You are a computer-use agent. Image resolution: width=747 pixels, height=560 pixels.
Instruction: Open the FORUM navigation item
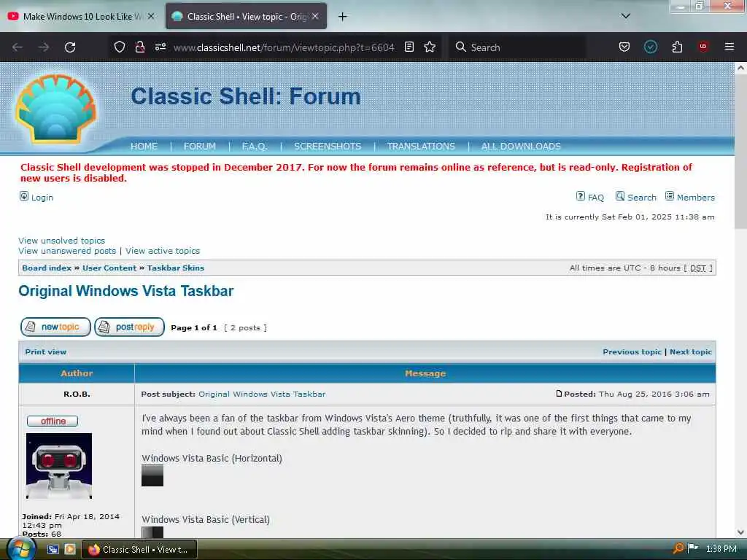tap(200, 146)
